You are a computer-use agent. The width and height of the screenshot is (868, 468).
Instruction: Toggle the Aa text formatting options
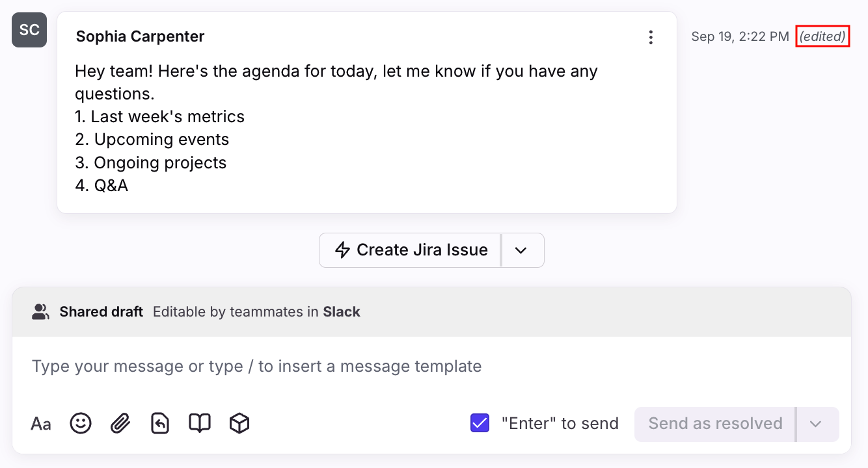pyautogui.click(x=41, y=424)
